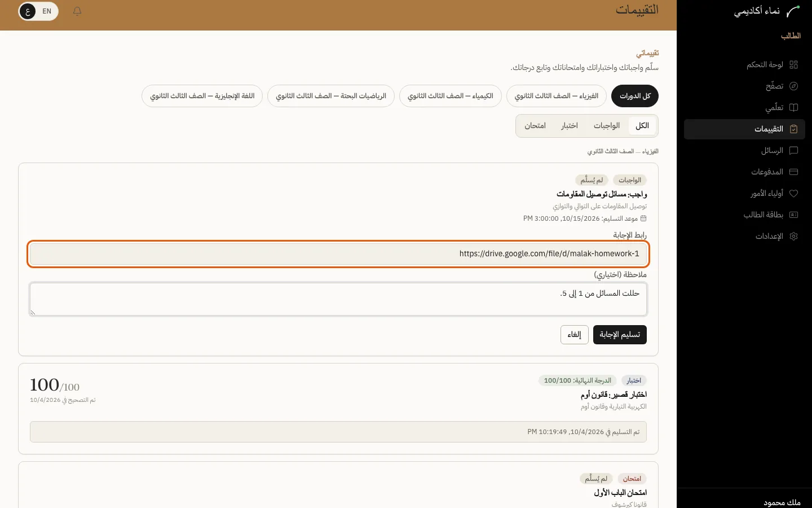
Task: Click the امتحان الباب الأول title
Action: 620,493
